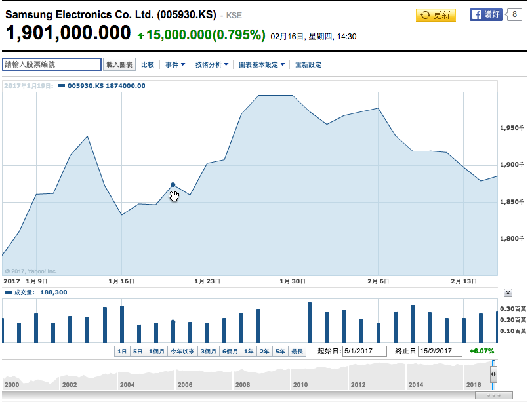This screenshot has width=532, height=402.
Task: Click the 成交量 volume legend label
Action: point(24,292)
